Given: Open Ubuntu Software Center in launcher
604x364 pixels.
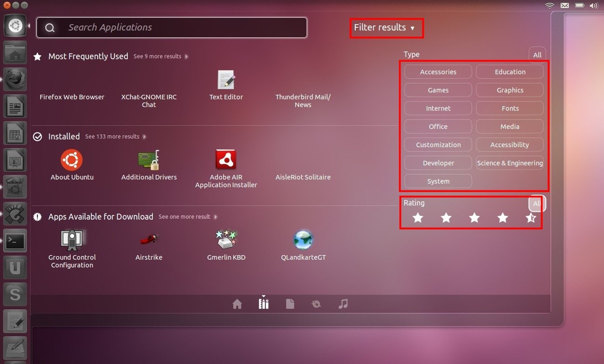Looking at the screenshot, I should pyautogui.click(x=16, y=187).
